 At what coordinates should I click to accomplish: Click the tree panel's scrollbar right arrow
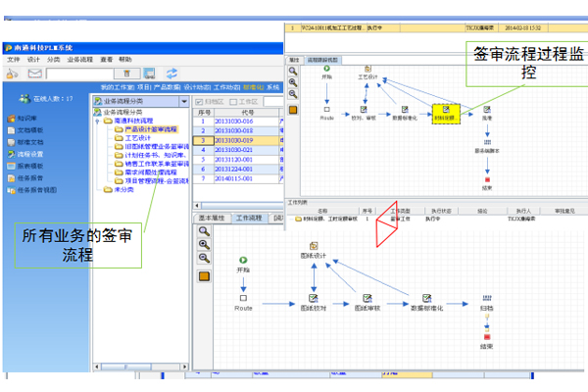coord(184,367)
